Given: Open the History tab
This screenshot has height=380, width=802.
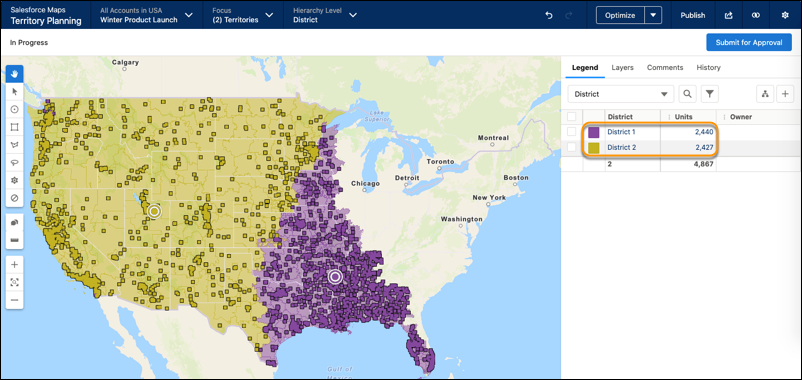Looking at the screenshot, I should click(708, 68).
